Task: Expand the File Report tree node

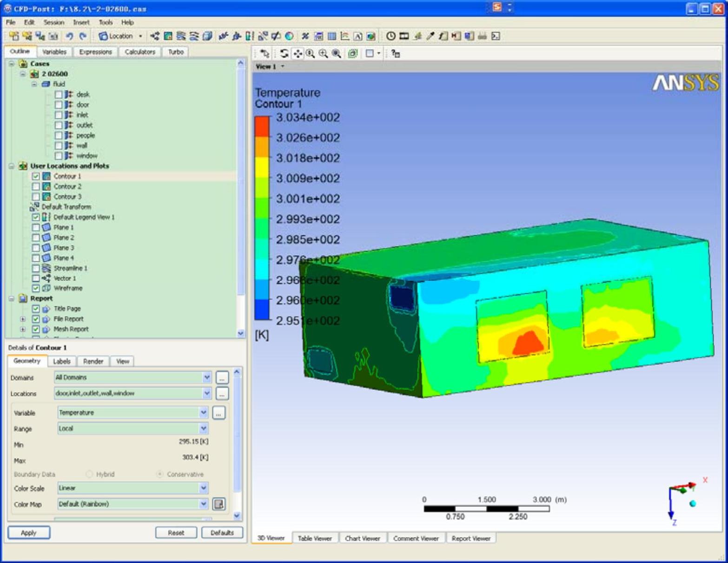Action: tap(22, 319)
